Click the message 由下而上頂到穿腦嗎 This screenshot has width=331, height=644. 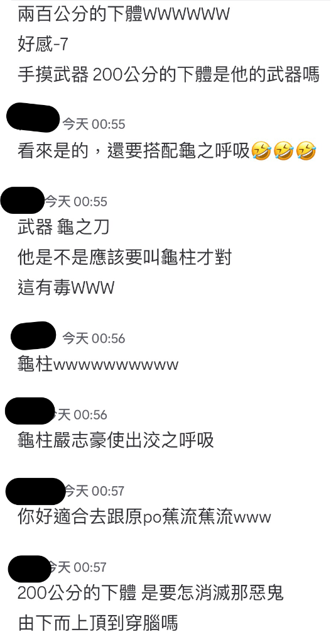click(97, 623)
